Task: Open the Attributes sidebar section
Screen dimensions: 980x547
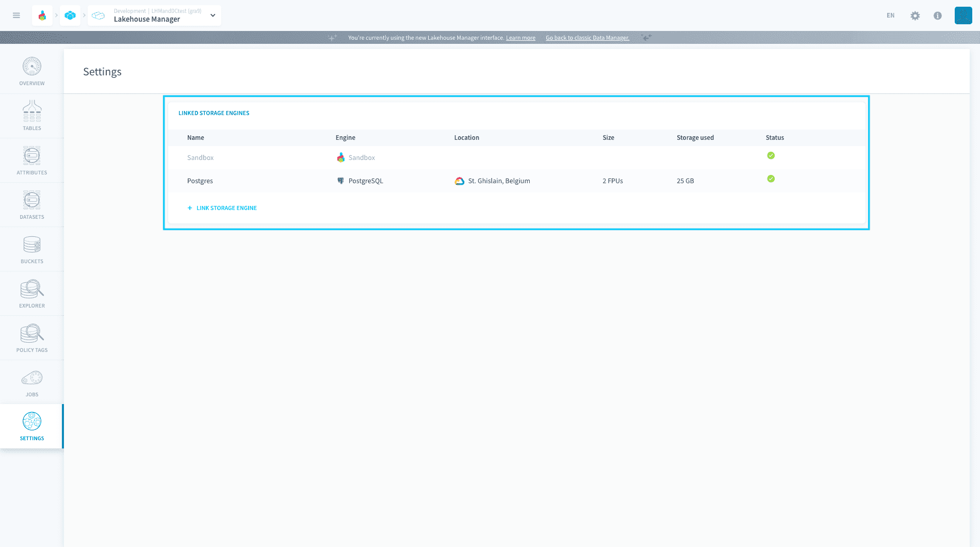Action: point(32,160)
